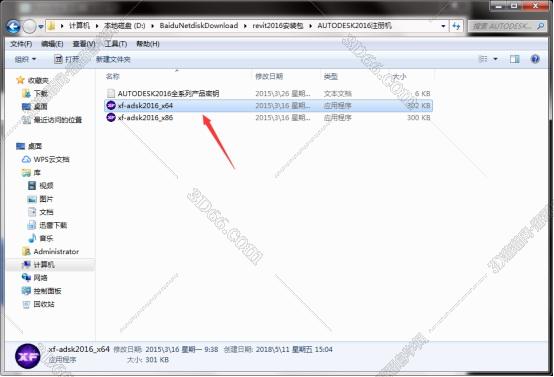Image resolution: width=554 pixels, height=377 pixels.
Task: Select Administrator in navigation pane
Action: 56,252
